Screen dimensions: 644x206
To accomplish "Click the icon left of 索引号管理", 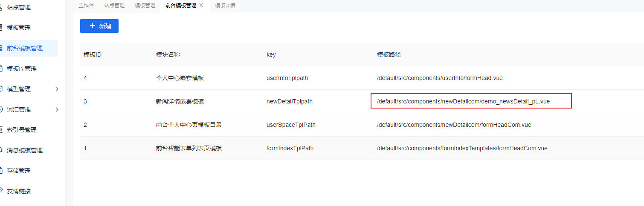I will click(x=1, y=130).
